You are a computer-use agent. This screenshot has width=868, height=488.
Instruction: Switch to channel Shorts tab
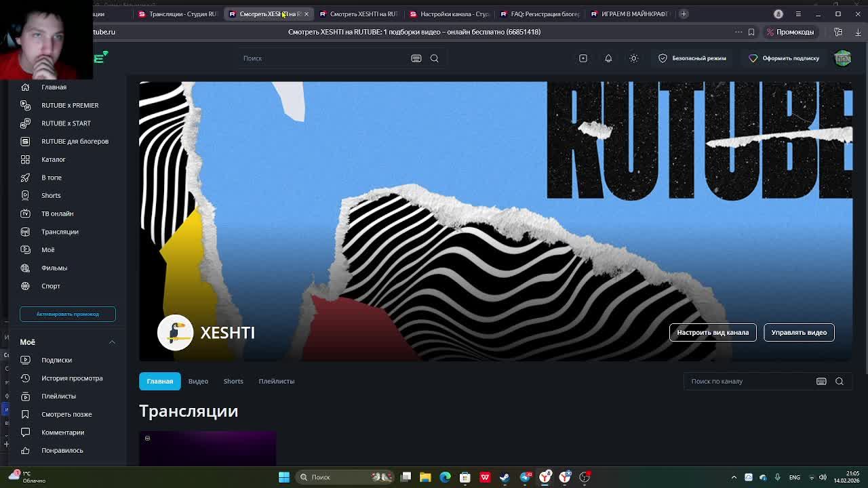233,381
